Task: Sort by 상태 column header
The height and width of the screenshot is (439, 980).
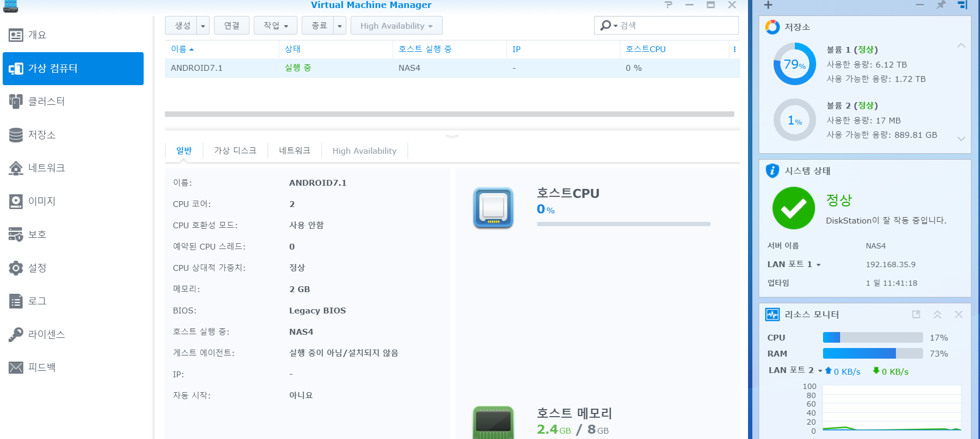Action: [x=336, y=49]
